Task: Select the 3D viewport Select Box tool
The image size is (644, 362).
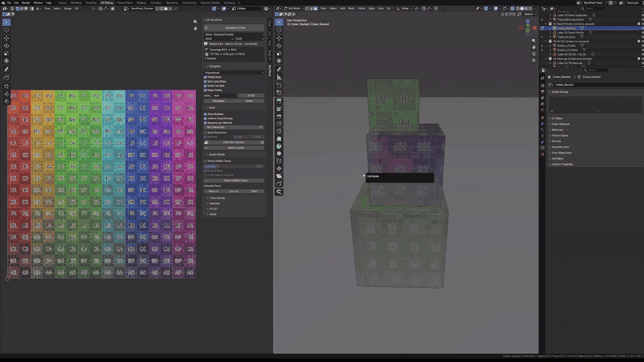Action: tap(279, 22)
